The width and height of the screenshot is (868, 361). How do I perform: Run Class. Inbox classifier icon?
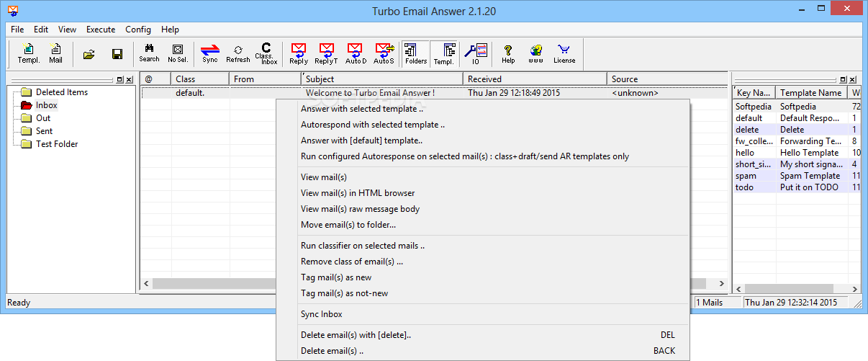[266, 54]
